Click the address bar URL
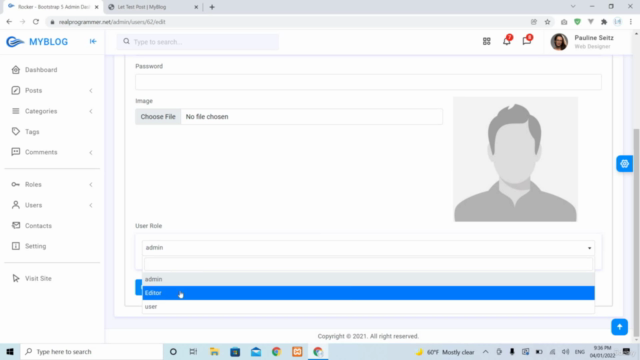Image resolution: width=640 pixels, height=360 pixels. [x=112, y=22]
